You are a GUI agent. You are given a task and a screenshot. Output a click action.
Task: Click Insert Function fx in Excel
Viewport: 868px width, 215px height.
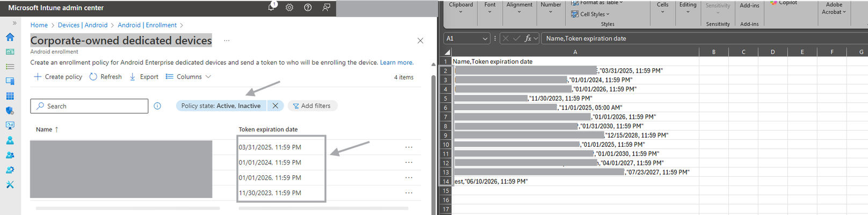point(528,39)
